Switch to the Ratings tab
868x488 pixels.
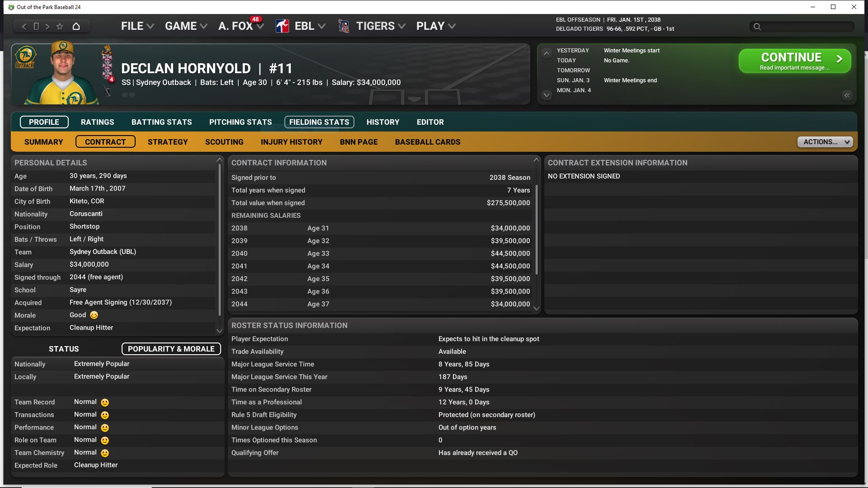pos(97,122)
